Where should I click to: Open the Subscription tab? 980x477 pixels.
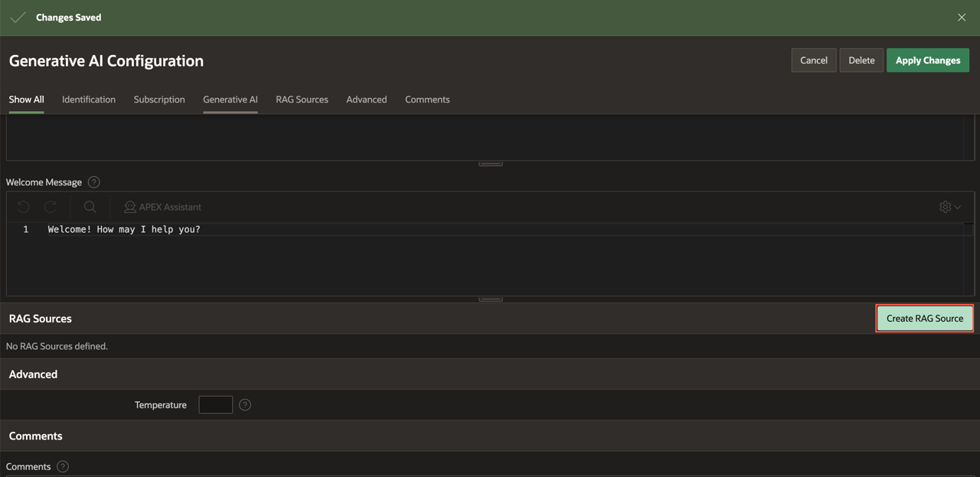(159, 100)
